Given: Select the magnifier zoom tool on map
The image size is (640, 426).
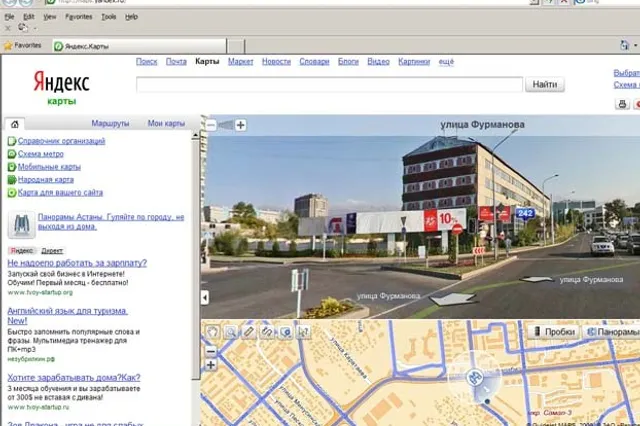Looking at the screenshot, I should click(231, 332).
